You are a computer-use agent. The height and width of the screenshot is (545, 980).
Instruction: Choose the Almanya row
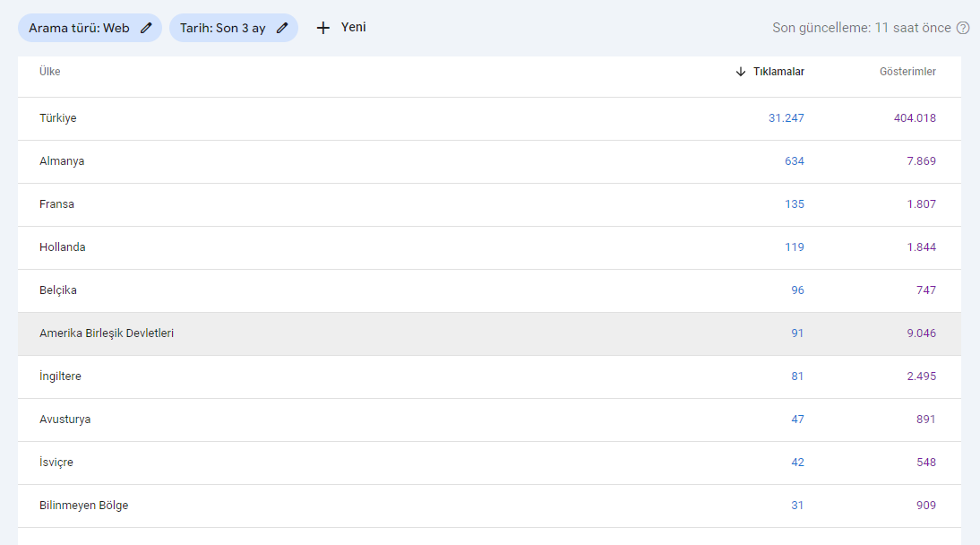489,161
